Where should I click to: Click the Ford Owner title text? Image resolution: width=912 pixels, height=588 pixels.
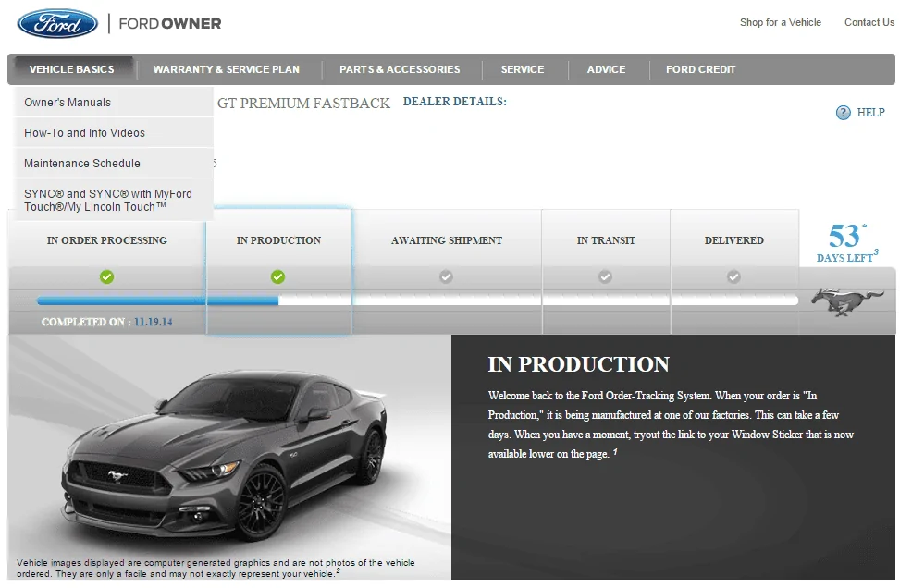pos(170,24)
